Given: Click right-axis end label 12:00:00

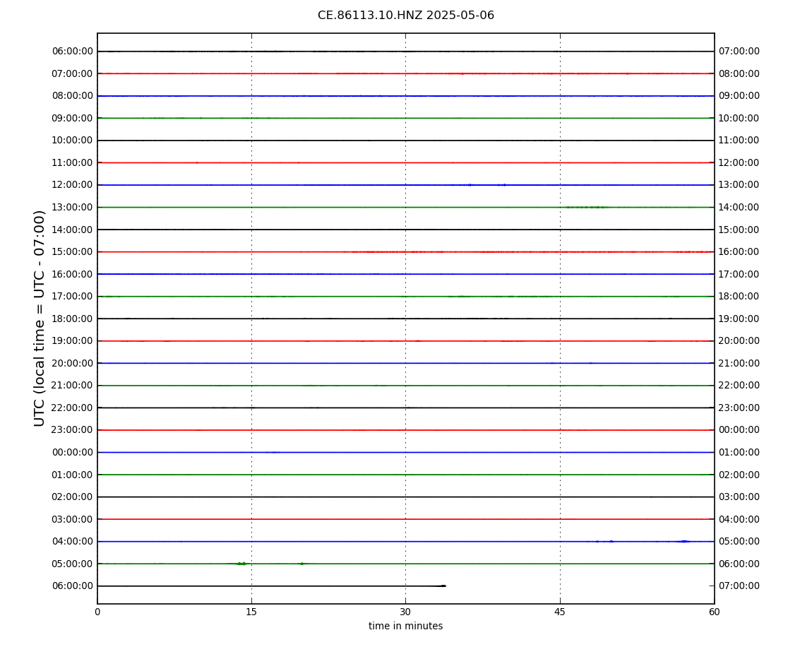Looking at the screenshot, I should coord(739,162).
